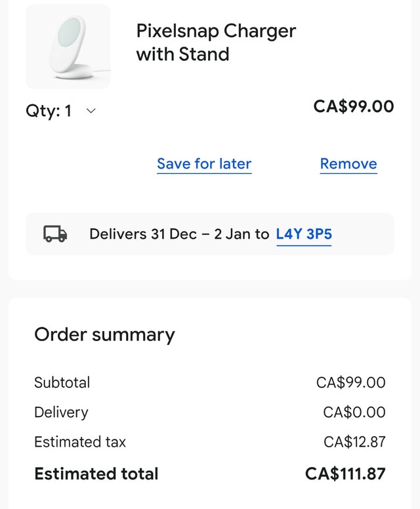The image size is (420, 509).
Task: Select the subtotal amount CA$99.00
Action: [x=350, y=382]
